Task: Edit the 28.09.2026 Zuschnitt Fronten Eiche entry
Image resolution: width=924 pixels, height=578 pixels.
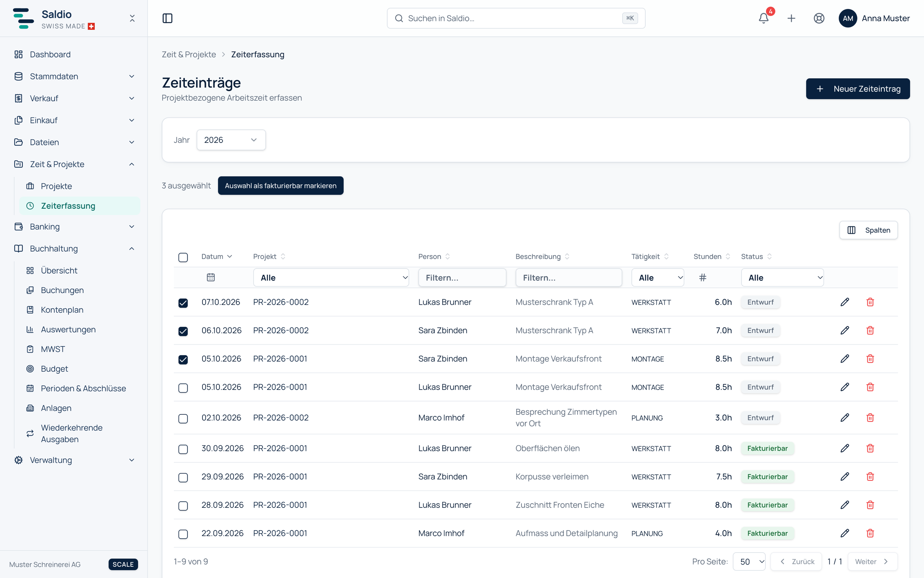Action: 845,505
